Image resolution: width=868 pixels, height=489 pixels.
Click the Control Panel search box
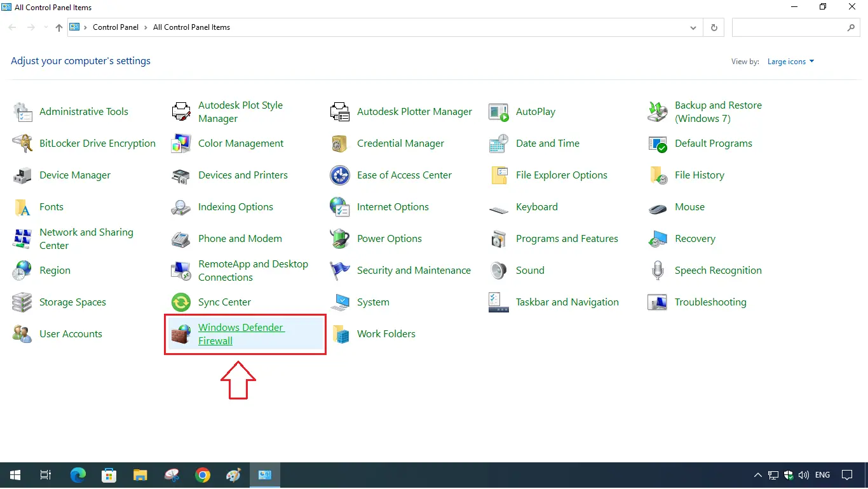click(789, 28)
